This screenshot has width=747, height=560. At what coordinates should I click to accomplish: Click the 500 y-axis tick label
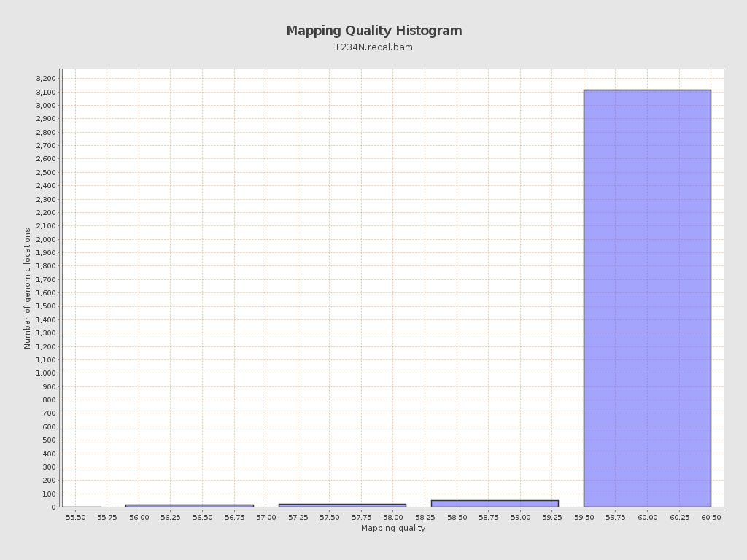tap(49, 440)
